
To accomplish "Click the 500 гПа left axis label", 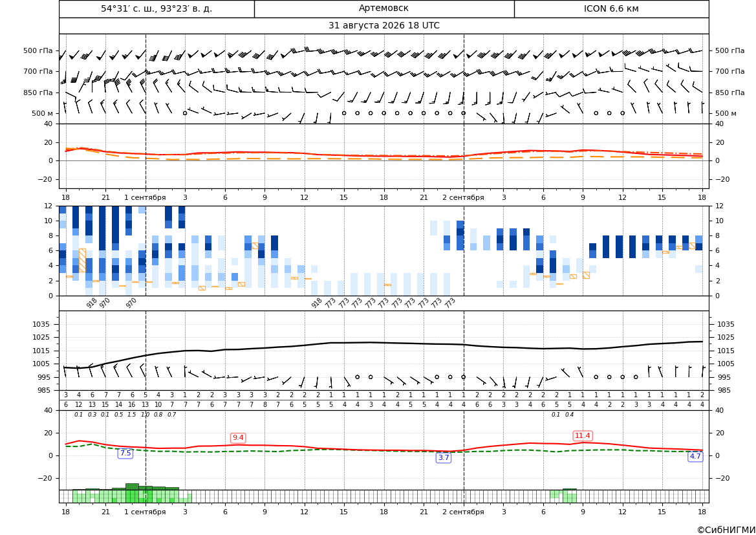I will tap(38, 50).
